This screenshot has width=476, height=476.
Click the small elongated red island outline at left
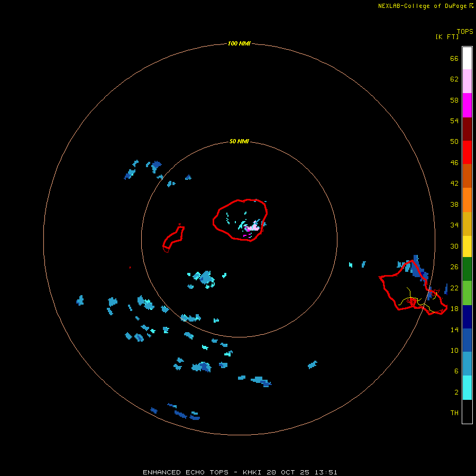[x=173, y=239]
